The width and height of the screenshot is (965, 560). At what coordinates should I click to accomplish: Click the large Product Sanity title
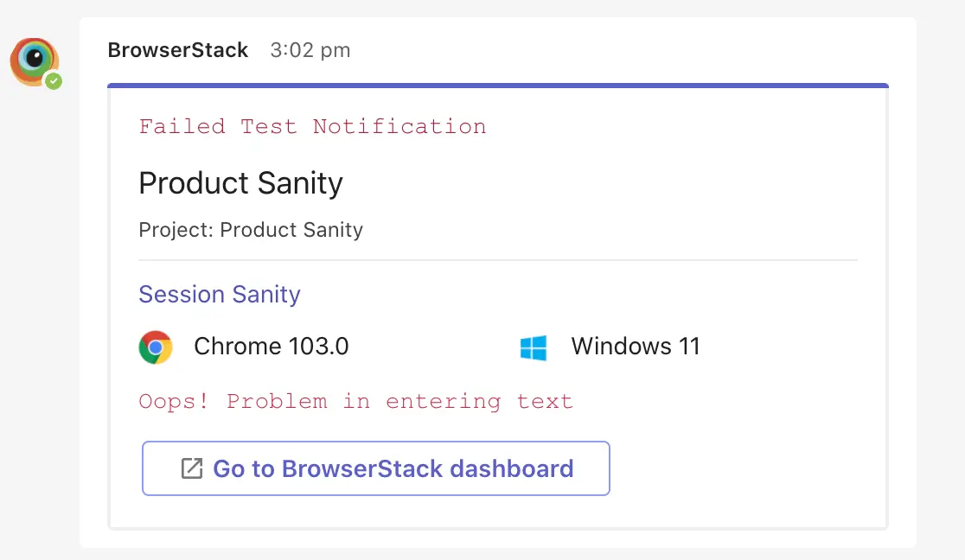click(240, 183)
